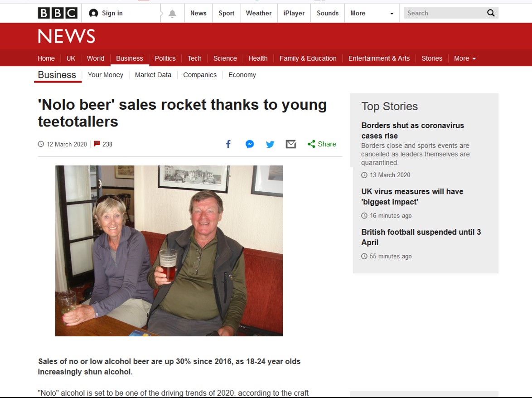Open the Politics section tab

pos(165,58)
